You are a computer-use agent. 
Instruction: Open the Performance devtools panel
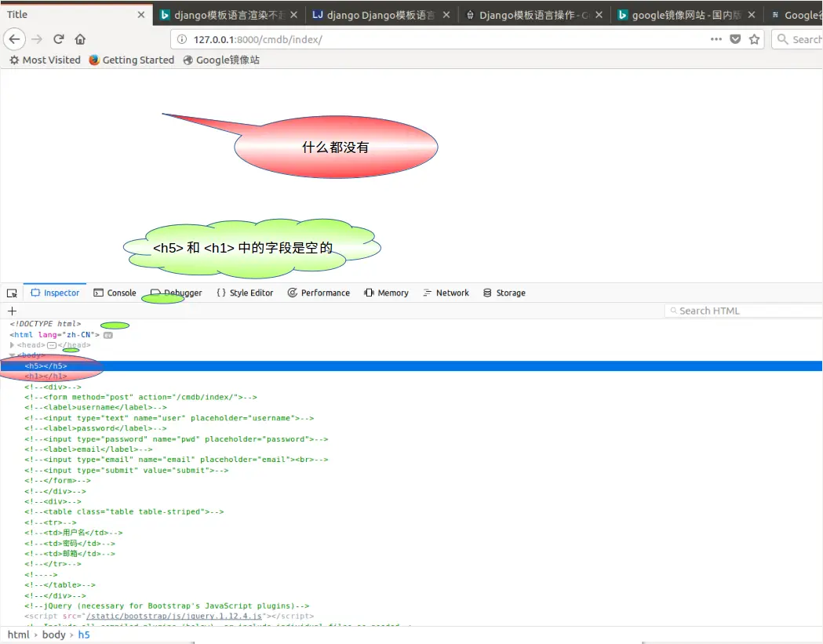[319, 293]
